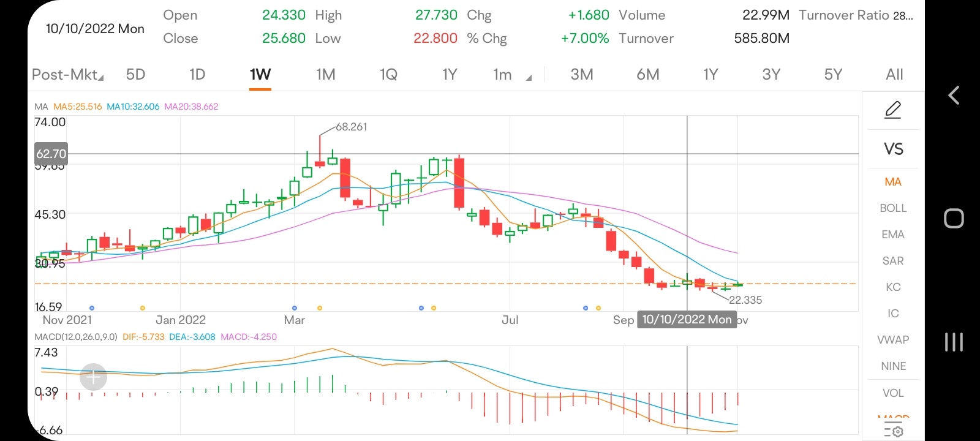Enable the EMA indicator
This screenshot has height=441, width=980.
click(893, 235)
